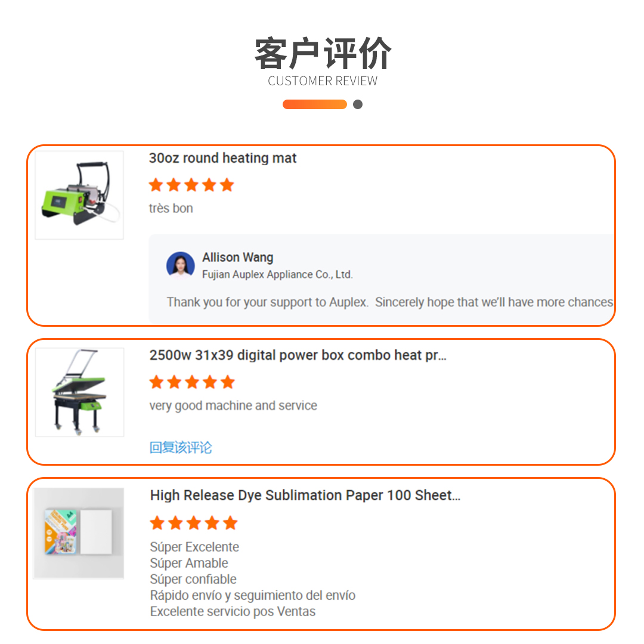Open the large-format heat press thumbnail
644x644 pixels.
79,392
